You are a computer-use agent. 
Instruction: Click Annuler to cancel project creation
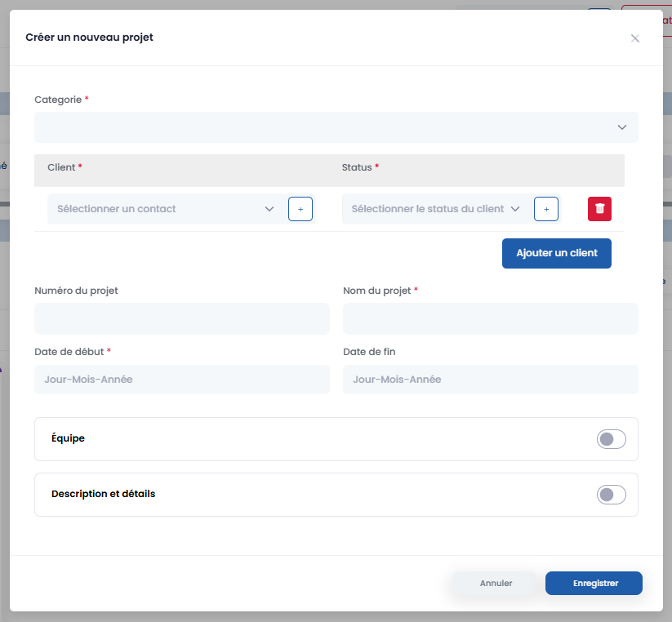point(496,584)
